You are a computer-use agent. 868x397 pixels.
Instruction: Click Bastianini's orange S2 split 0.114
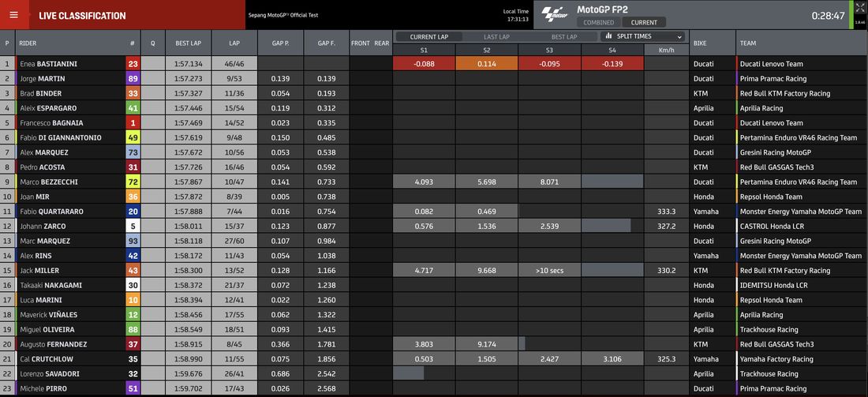487,64
